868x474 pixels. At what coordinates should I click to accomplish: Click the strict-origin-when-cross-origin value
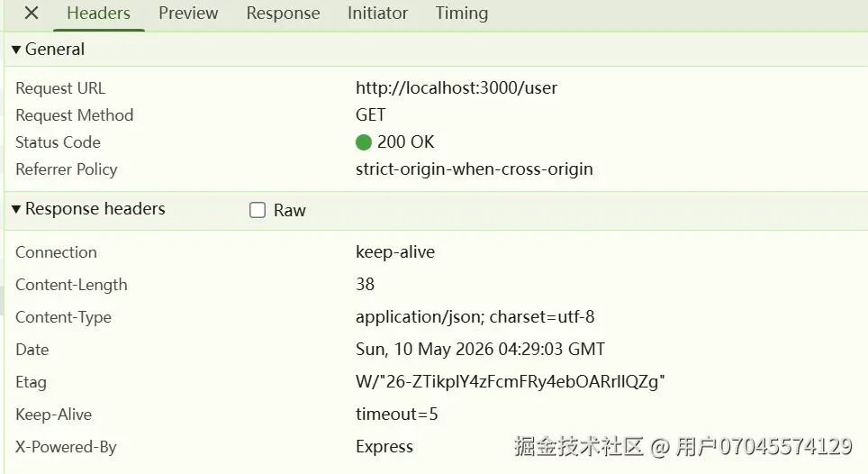click(474, 169)
